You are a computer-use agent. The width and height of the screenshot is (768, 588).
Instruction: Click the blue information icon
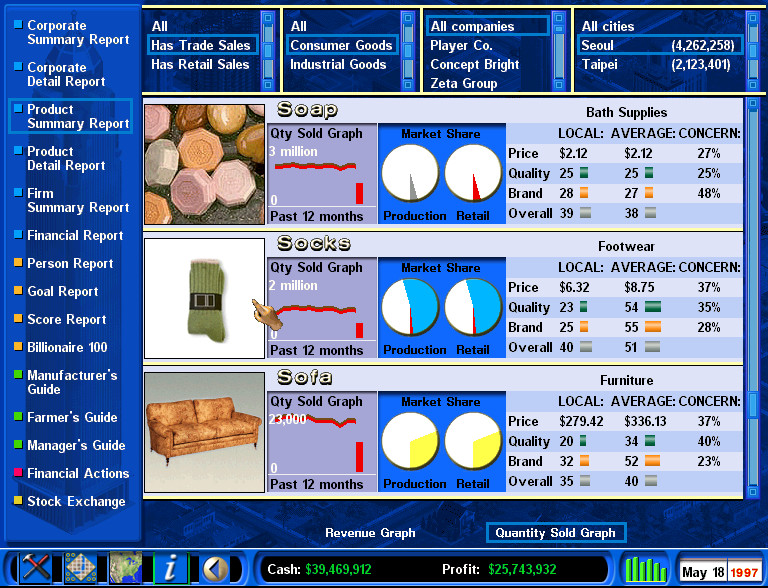pos(171,568)
